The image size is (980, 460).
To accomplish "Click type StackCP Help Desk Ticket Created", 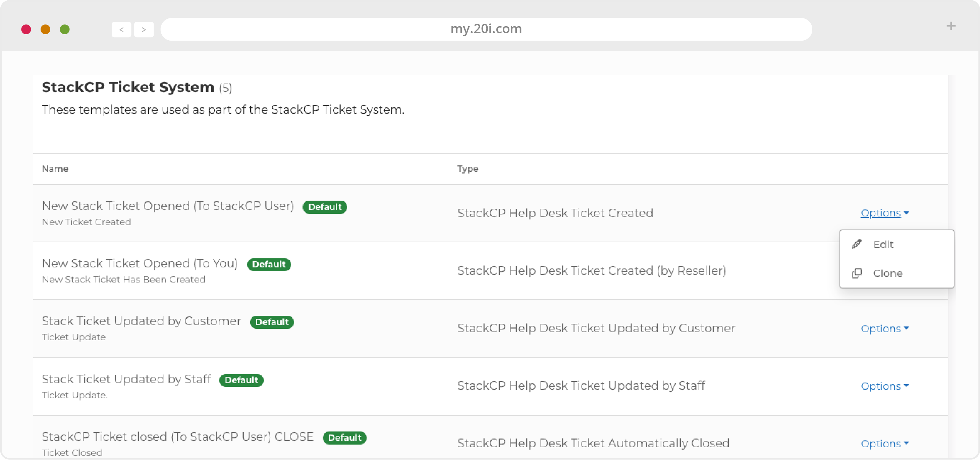I will point(555,213).
